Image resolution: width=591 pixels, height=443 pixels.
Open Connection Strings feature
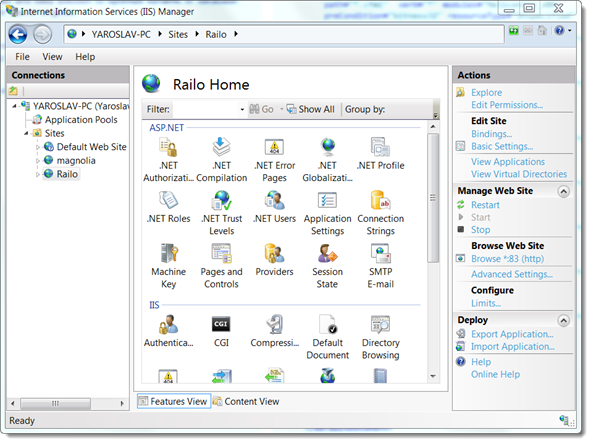point(381,213)
